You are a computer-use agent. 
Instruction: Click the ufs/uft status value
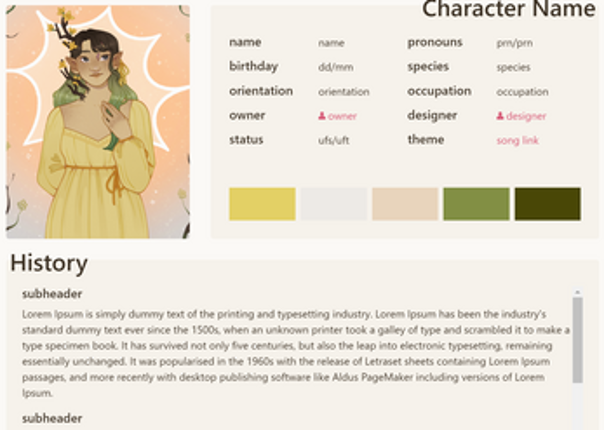click(333, 141)
